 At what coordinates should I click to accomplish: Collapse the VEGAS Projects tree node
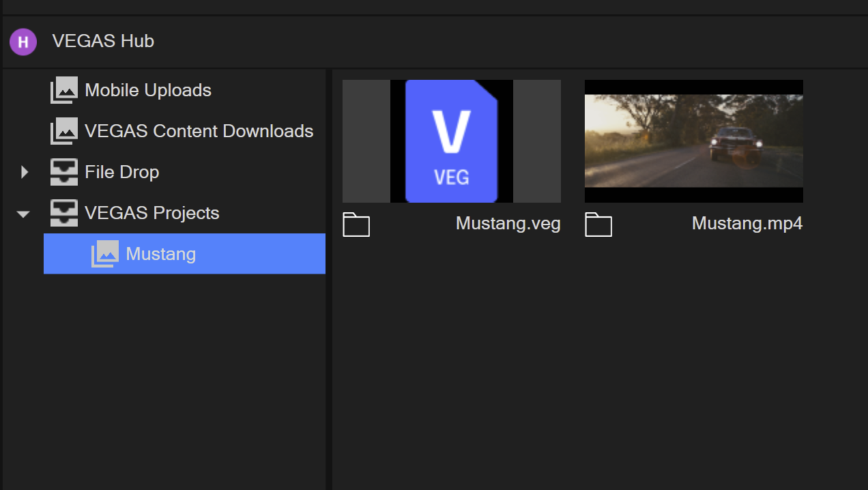[x=24, y=214]
